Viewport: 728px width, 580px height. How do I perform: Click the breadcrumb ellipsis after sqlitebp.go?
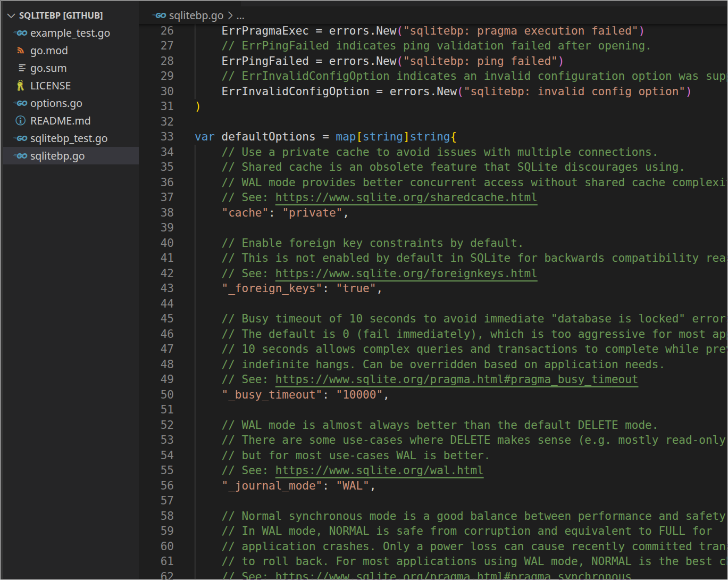pos(240,16)
